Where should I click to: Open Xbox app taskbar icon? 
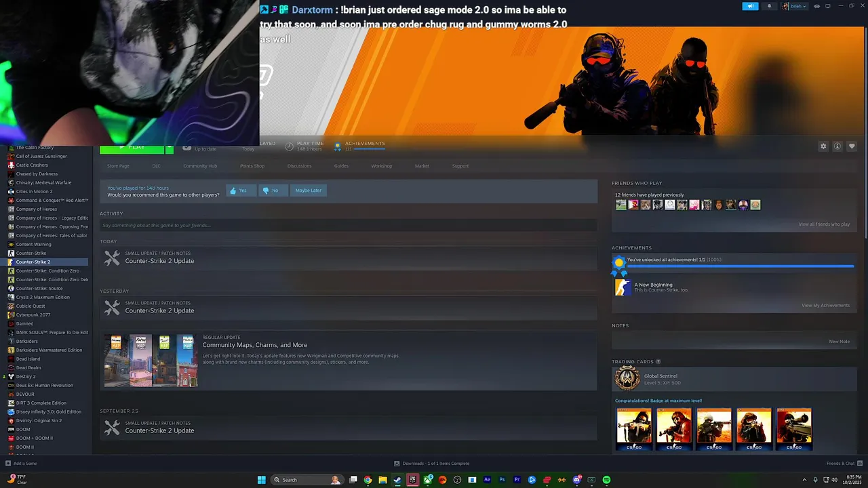(x=427, y=480)
